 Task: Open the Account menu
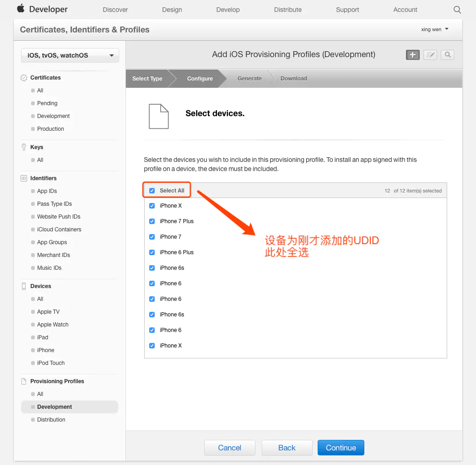click(405, 10)
